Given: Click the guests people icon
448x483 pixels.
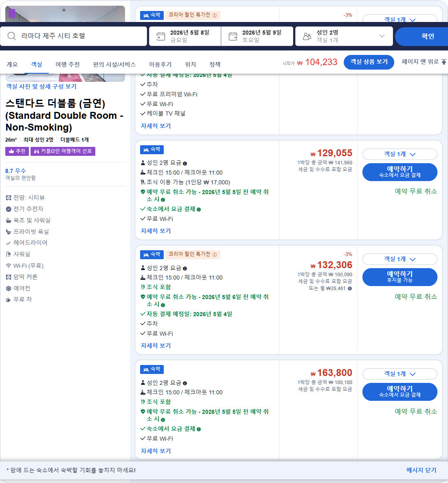Looking at the screenshot, I should tap(307, 37).
